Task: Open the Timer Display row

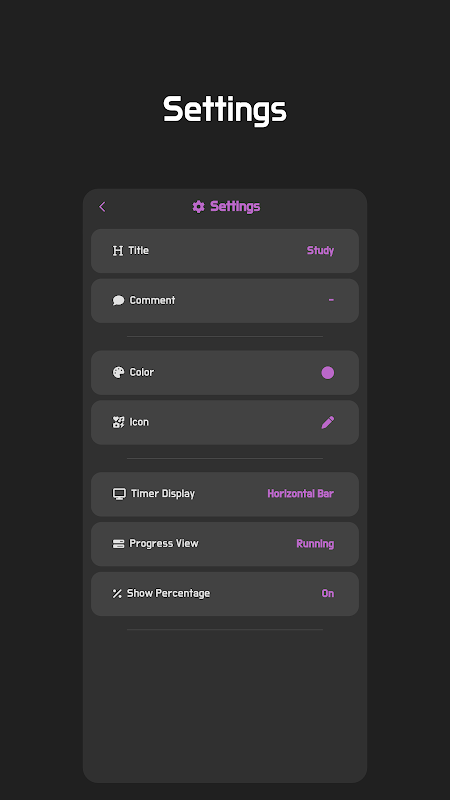Action: pos(225,494)
